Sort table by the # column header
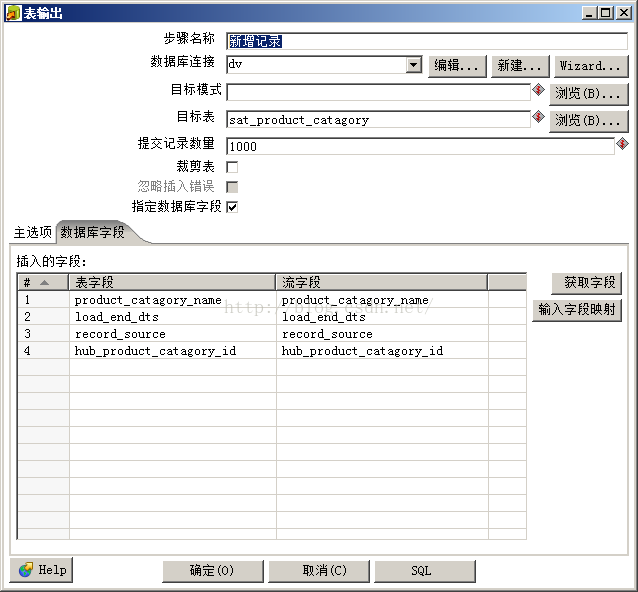Screen dimensions: 638x592 click(43, 282)
